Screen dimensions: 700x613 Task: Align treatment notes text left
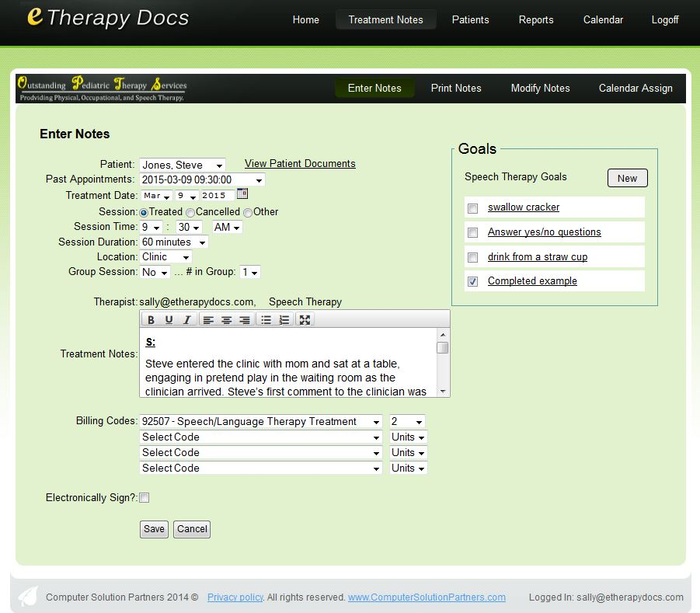(208, 320)
